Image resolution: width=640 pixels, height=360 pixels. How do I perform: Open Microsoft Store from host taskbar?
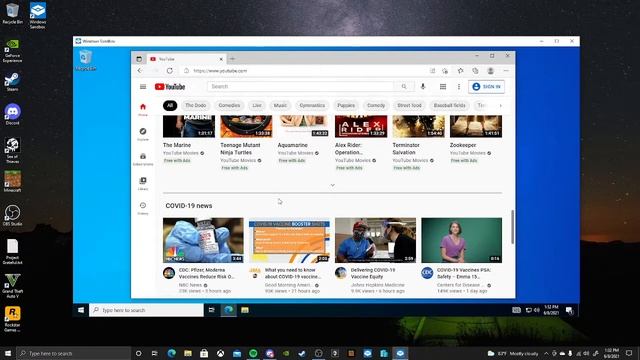coord(204,353)
